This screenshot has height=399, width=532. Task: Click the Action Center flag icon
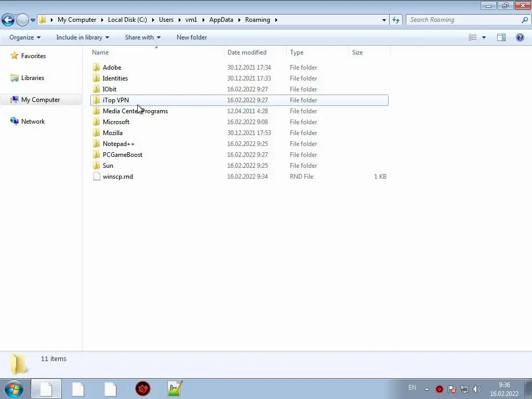(x=451, y=389)
